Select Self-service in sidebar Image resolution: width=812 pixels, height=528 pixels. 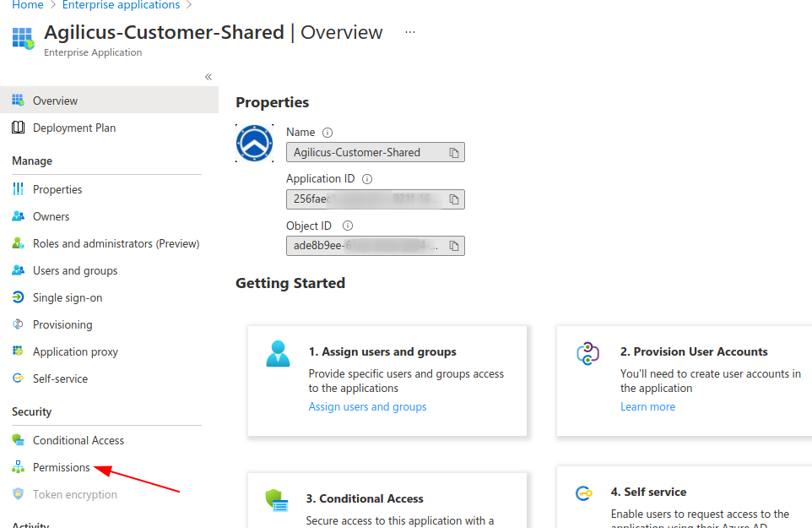point(60,378)
